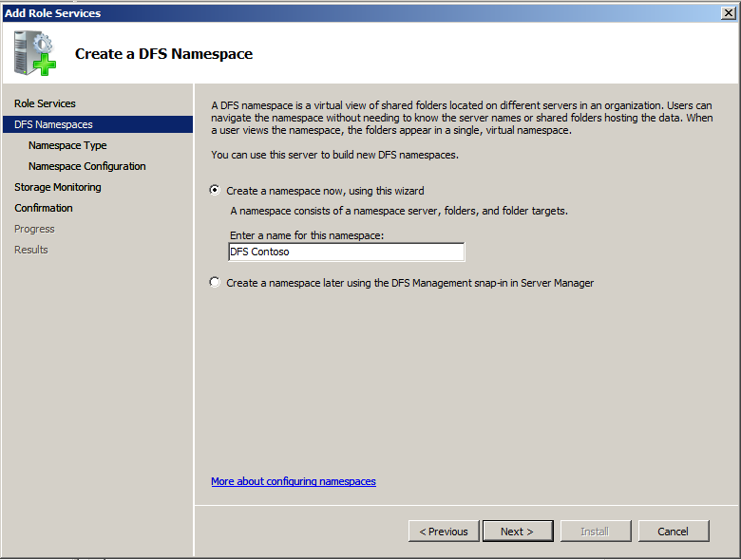Click the 'Create a DFS Namespace' heading
Image resolution: width=741 pixels, height=560 pixels.
pyautogui.click(x=163, y=54)
